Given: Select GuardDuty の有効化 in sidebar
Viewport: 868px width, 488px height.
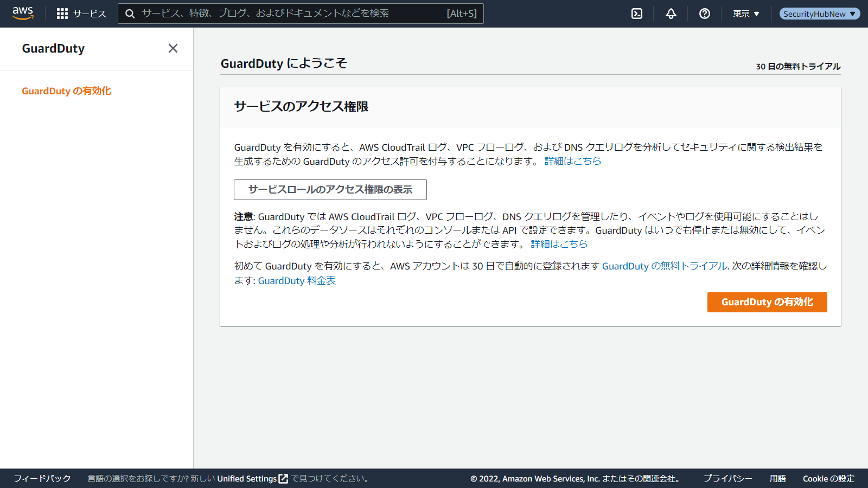Looking at the screenshot, I should 66,91.
